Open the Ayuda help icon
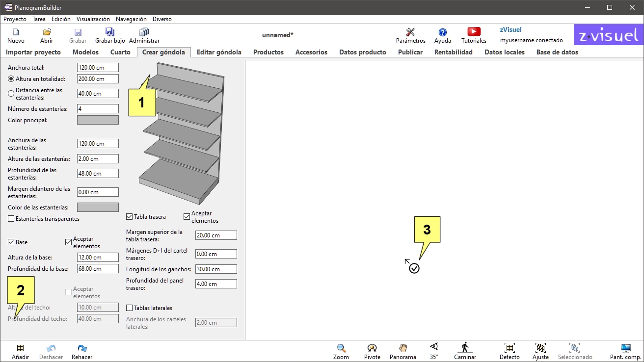The image size is (644, 362). 443,32
